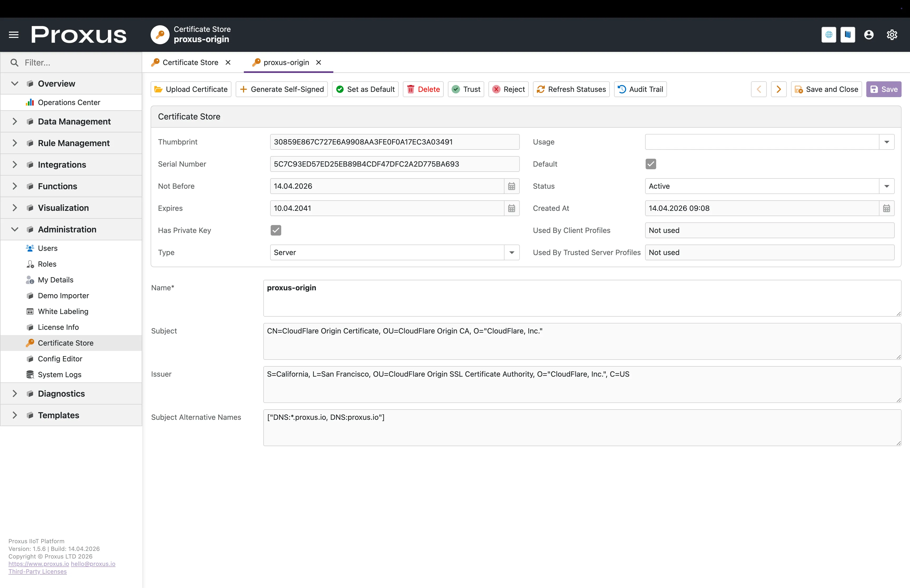The height and width of the screenshot is (588, 910).
Task: Go to next record arrow
Action: [x=778, y=89]
